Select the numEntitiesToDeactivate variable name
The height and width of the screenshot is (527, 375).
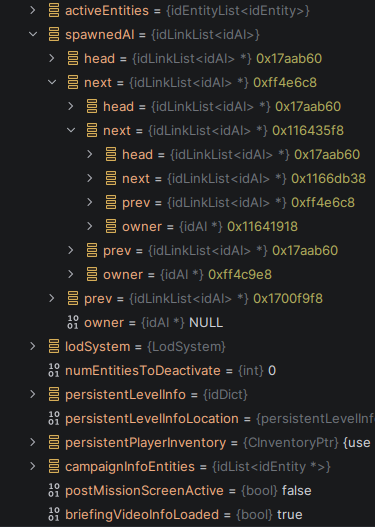(x=143, y=371)
